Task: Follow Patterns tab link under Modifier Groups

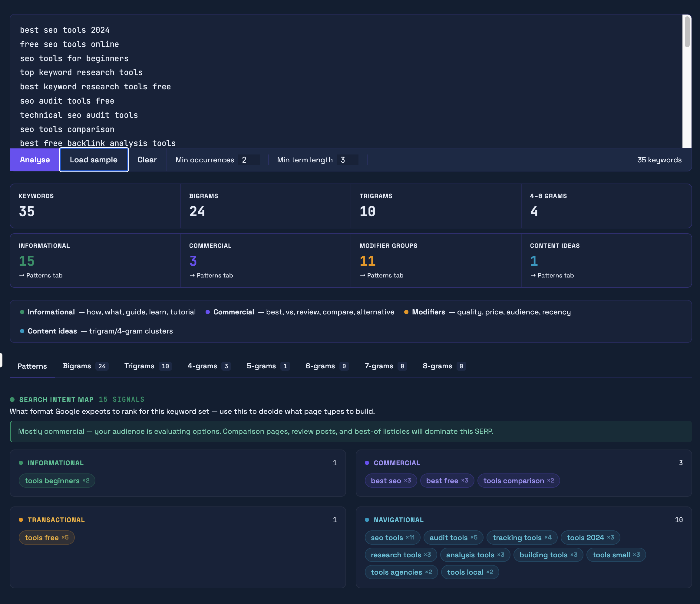Action: [381, 275]
